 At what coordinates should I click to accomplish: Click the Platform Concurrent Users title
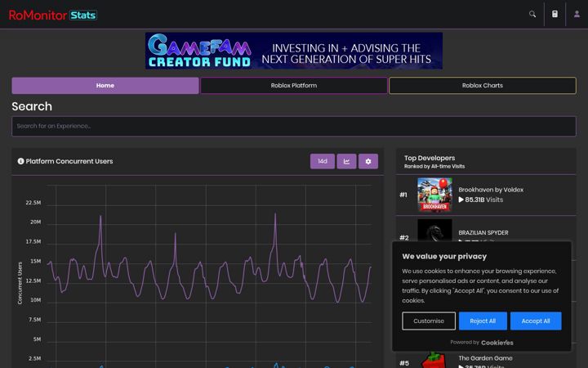click(x=69, y=161)
